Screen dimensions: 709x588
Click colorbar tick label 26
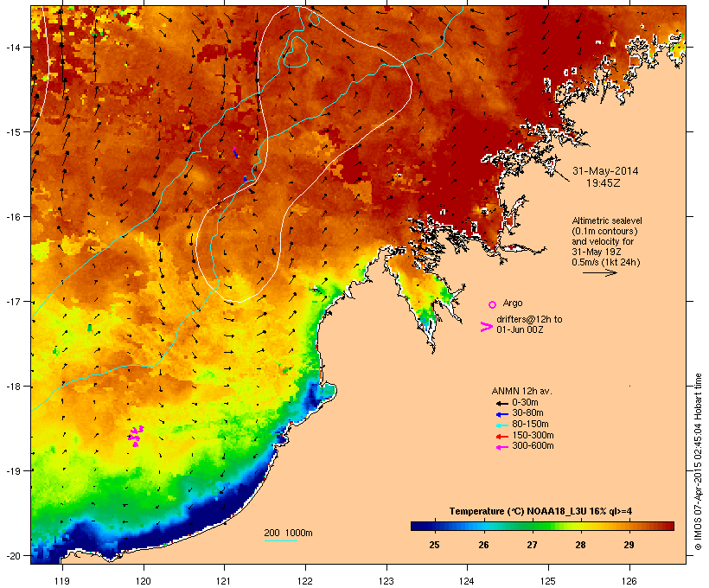(x=483, y=545)
